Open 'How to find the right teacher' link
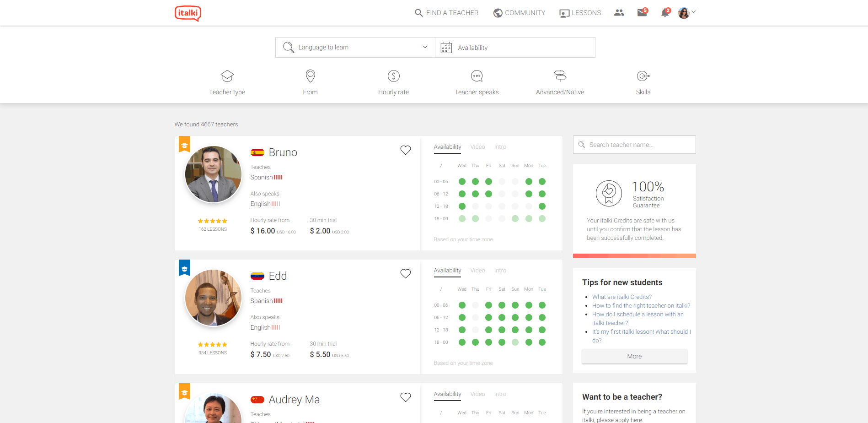 click(x=641, y=306)
